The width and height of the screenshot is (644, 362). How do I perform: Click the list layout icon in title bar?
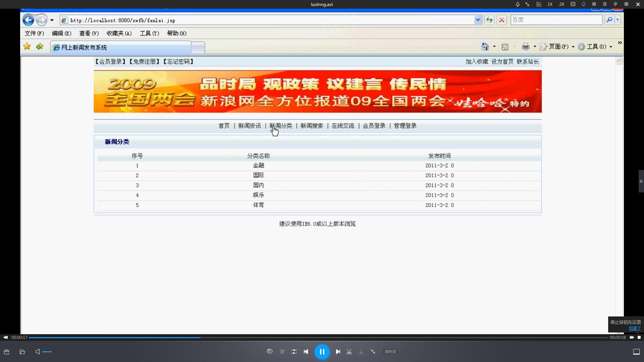573,4
